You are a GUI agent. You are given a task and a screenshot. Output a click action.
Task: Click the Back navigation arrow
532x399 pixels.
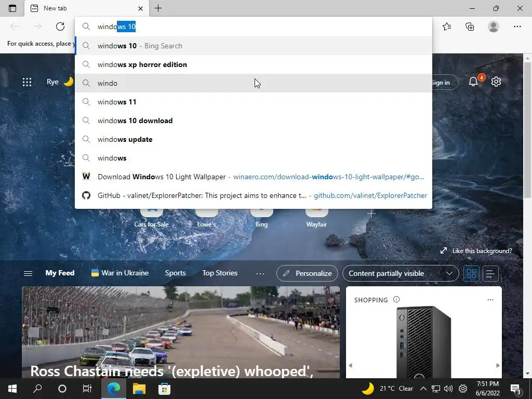(15, 26)
